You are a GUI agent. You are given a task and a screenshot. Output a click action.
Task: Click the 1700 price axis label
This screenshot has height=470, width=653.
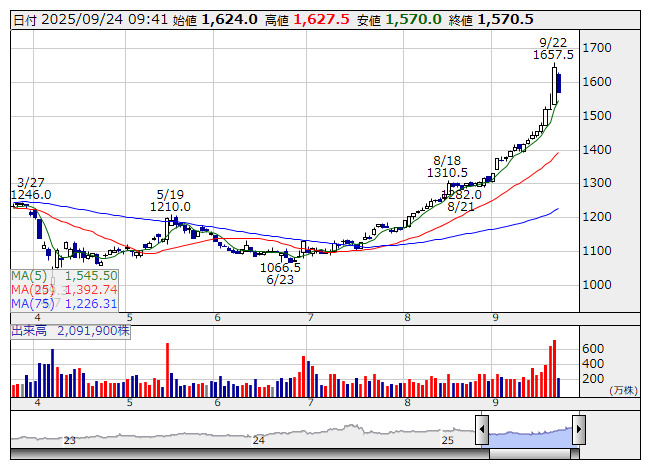tap(597, 48)
